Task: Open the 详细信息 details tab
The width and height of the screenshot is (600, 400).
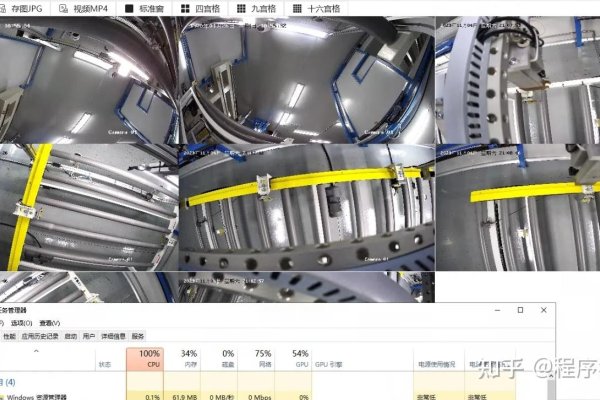Action: [112, 336]
